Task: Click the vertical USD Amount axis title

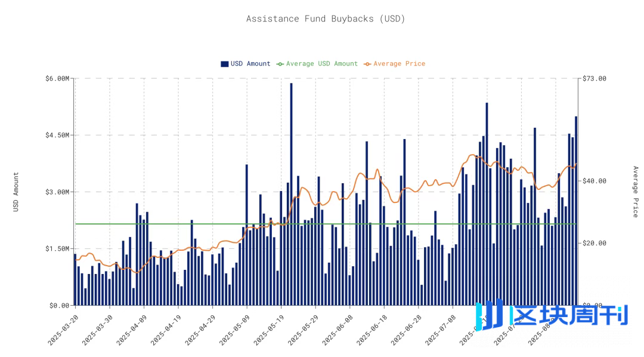Action: pos(16,192)
